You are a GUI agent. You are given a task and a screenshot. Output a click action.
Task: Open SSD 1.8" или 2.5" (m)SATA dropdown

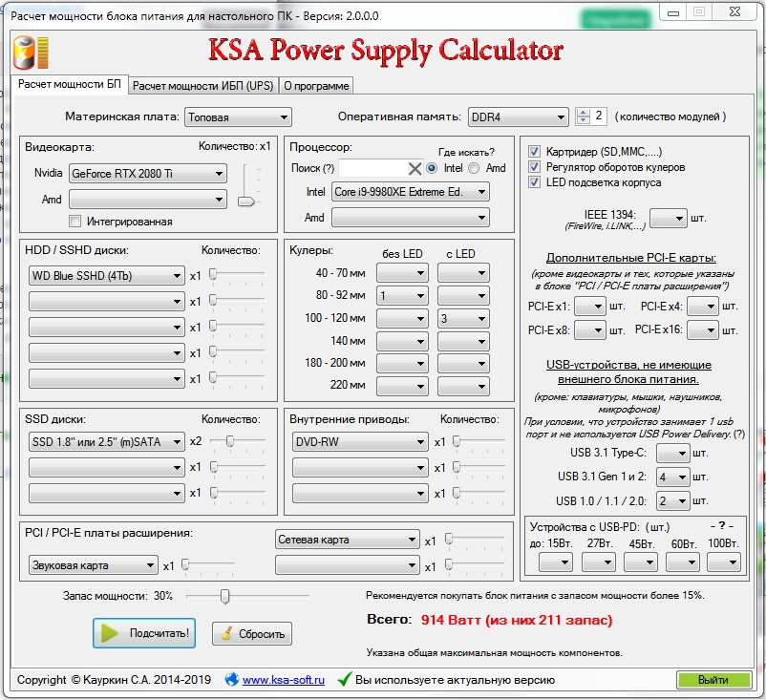click(x=107, y=442)
